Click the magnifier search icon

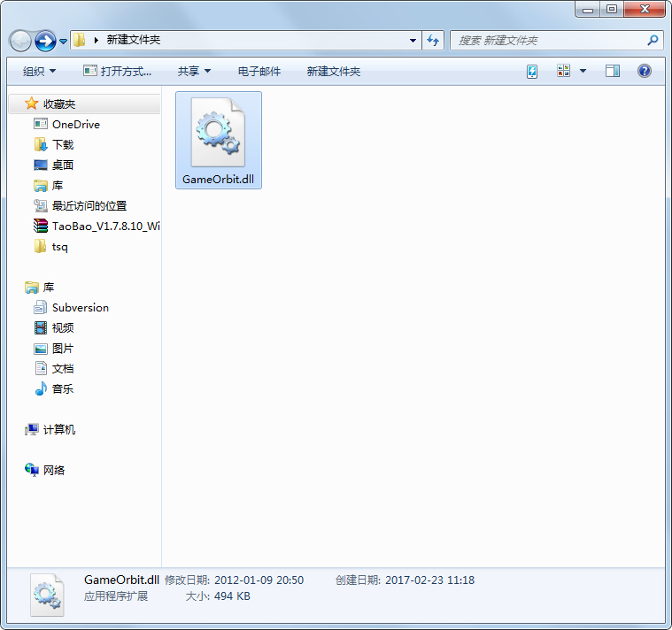coord(653,41)
